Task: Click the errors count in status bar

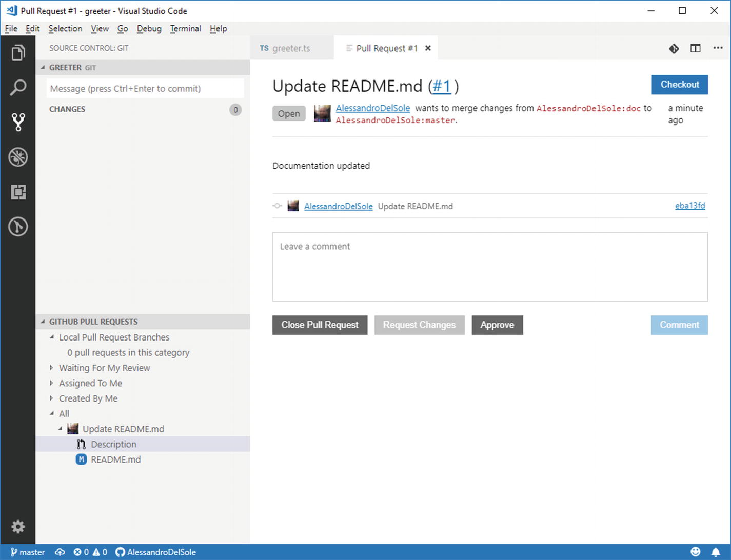Action: click(x=81, y=552)
